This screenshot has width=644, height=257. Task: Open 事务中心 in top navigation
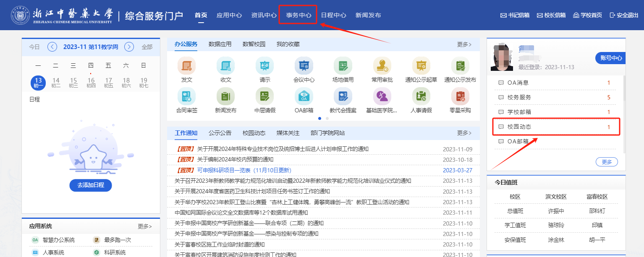[298, 15]
